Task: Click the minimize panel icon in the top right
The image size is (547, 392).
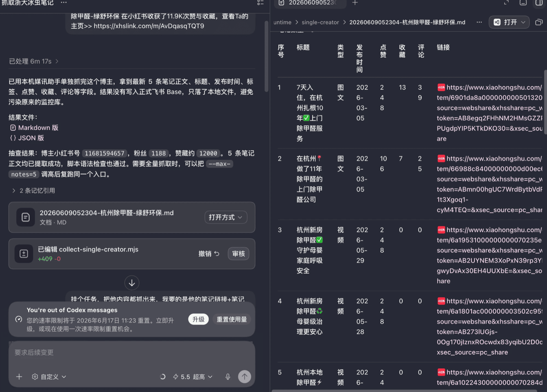Action: coord(523,3)
